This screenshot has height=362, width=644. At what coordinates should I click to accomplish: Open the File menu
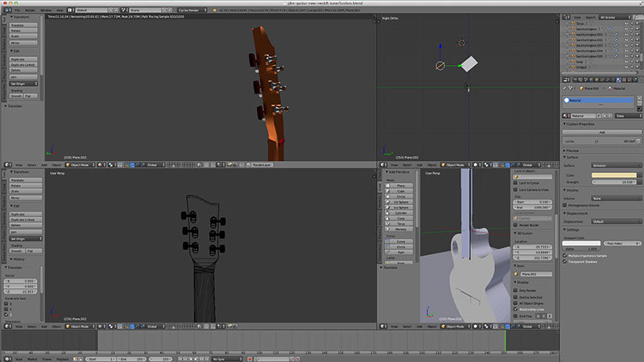click(17, 10)
